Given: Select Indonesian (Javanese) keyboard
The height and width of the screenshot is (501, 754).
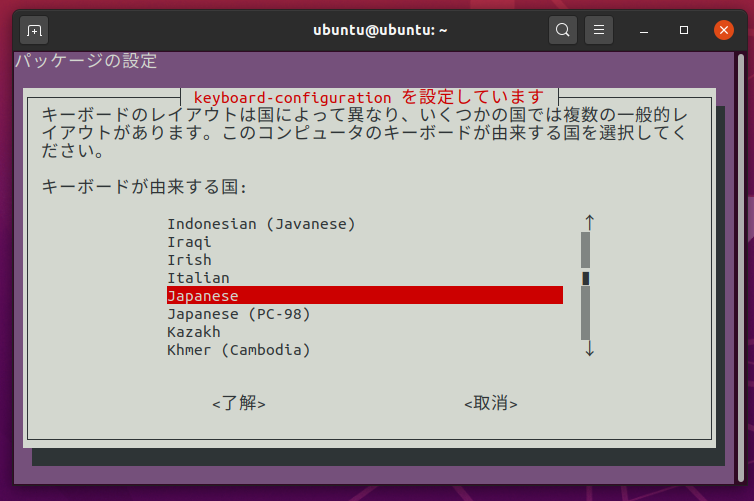Looking at the screenshot, I should pos(364,224).
